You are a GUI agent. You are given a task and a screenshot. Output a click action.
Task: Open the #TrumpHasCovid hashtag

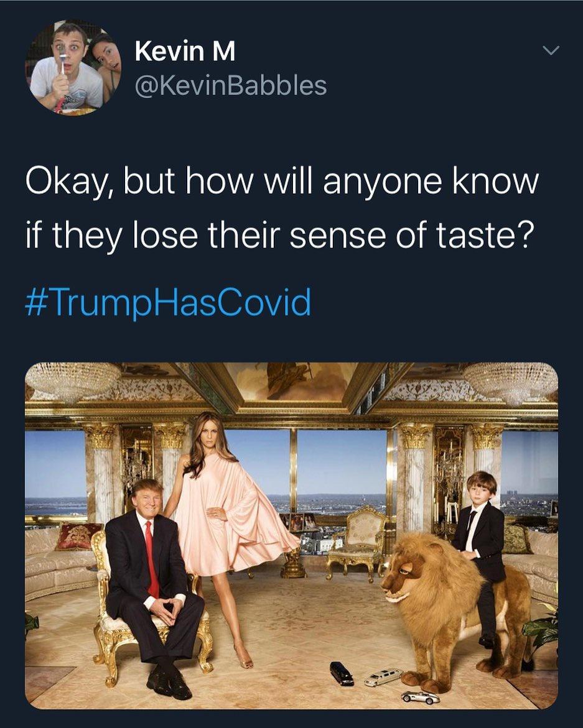pos(168,303)
